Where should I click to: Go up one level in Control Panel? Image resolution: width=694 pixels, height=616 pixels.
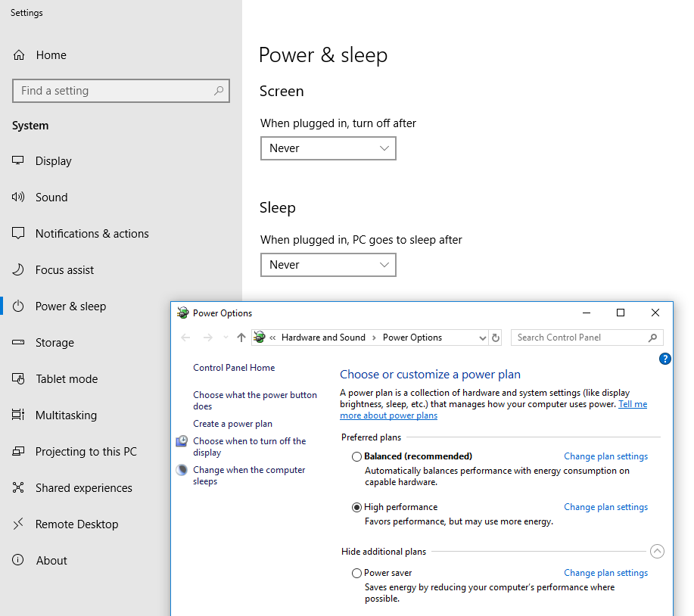point(241,338)
